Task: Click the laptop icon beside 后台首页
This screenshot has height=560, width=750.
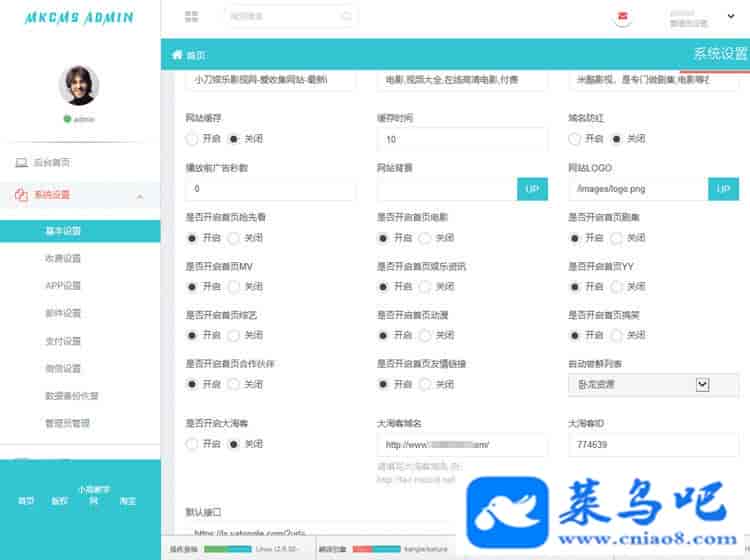Action: [21, 163]
